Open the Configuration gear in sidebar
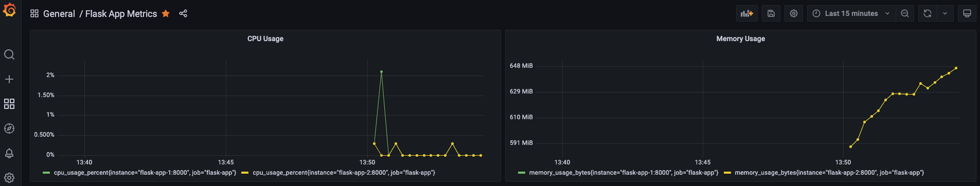Image resolution: width=980 pixels, height=186 pixels. [x=9, y=178]
